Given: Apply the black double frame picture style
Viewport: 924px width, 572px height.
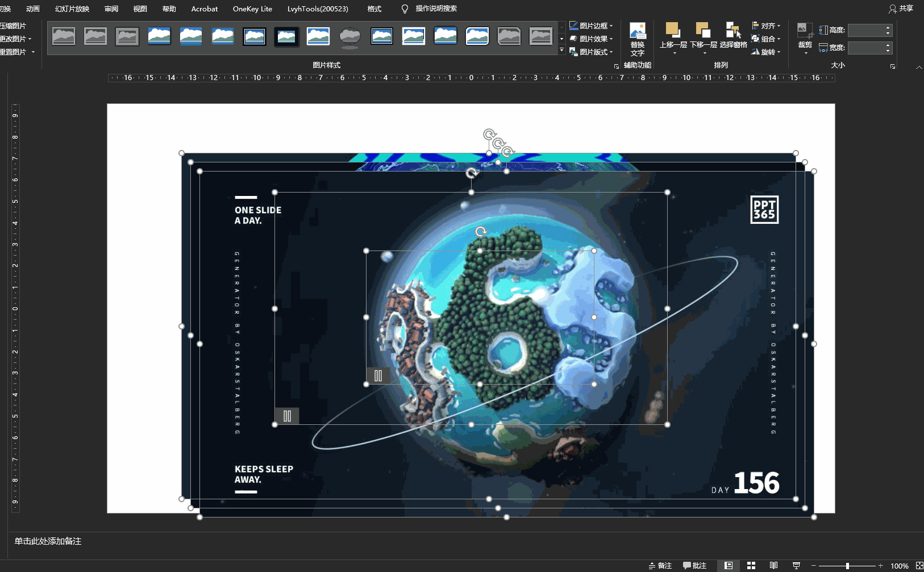Looking at the screenshot, I should point(255,36).
